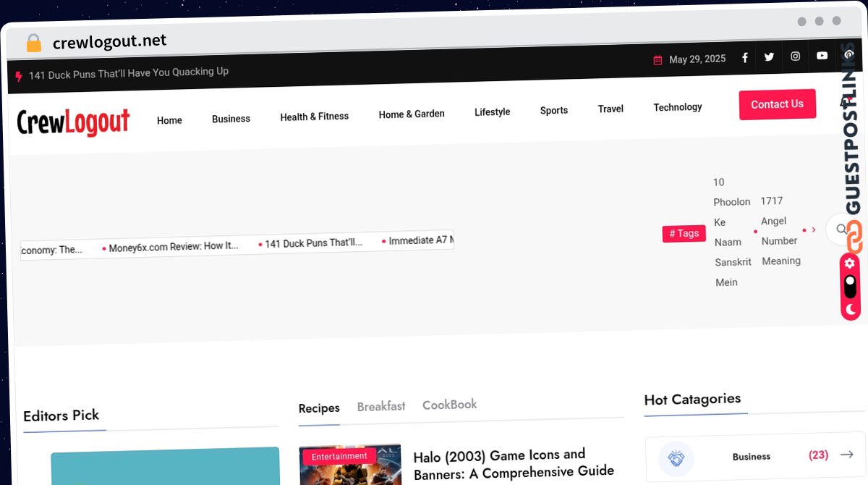Go to the Home menu item
This screenshot has height=485, width=868.
point(169,120)
